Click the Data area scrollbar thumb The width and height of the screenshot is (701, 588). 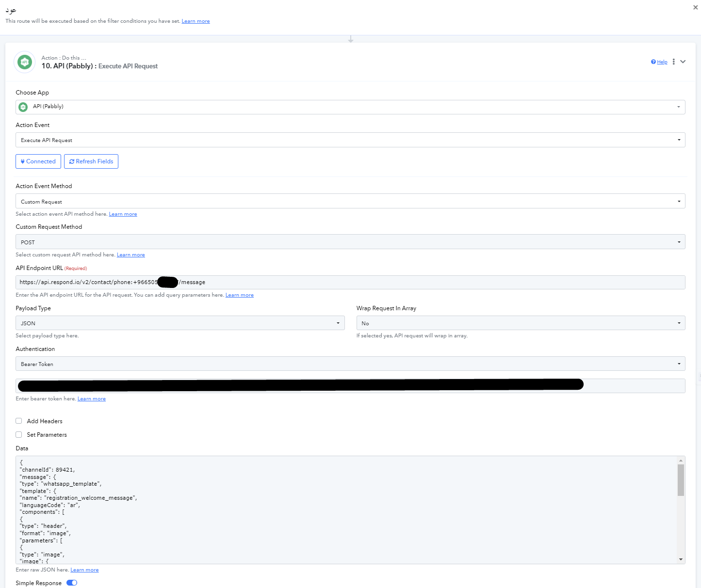click(681, 480)
